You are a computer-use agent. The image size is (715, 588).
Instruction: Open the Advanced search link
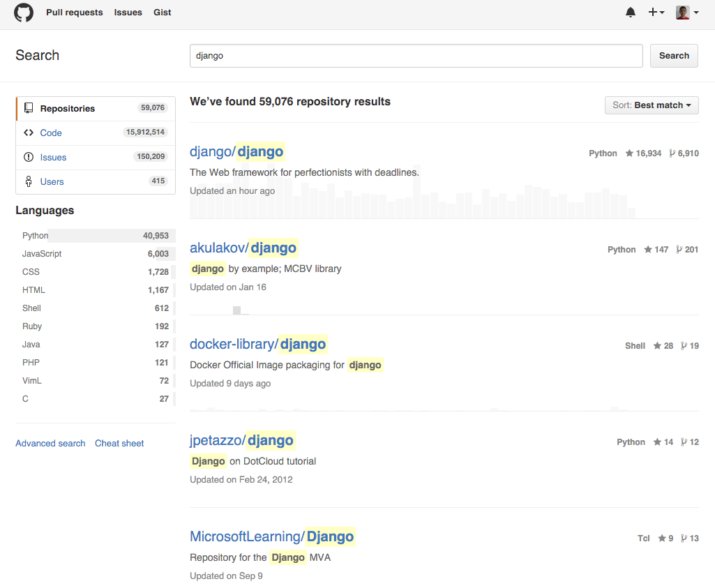tap(50, 444)
